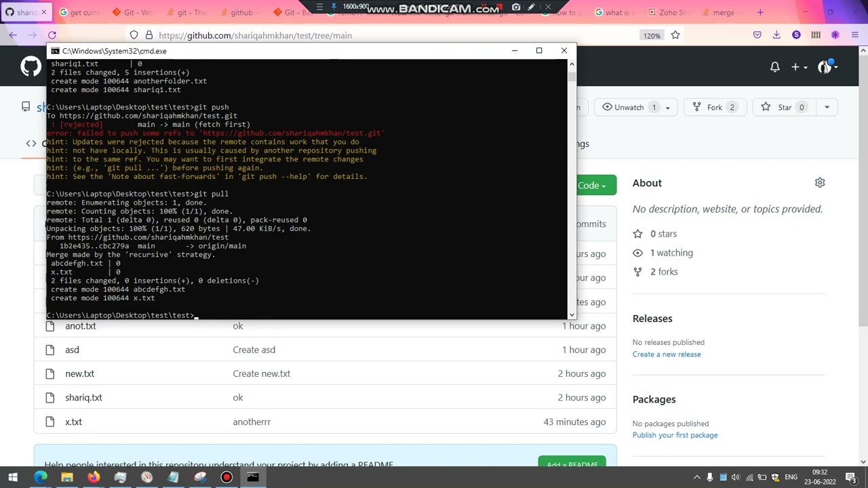
Task: Open the 2 forks link
Action: (664, 272)
